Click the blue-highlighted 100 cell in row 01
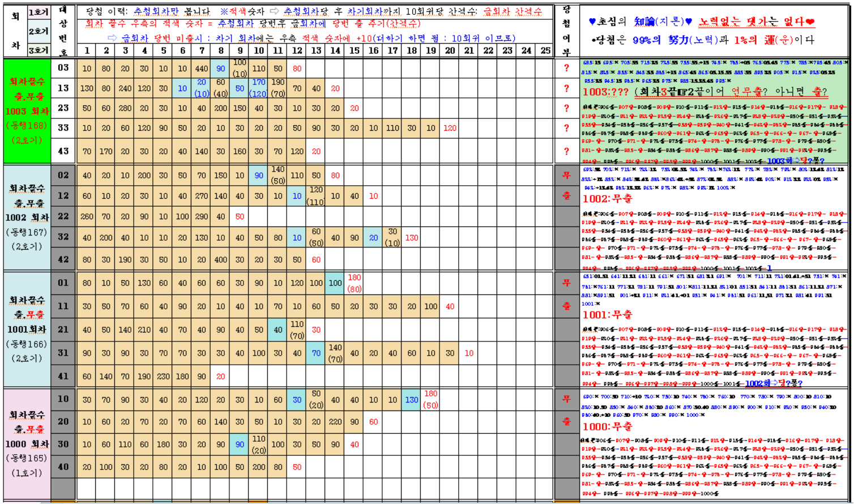The height and width of the screenshot is (504, 854). [335, 283]
